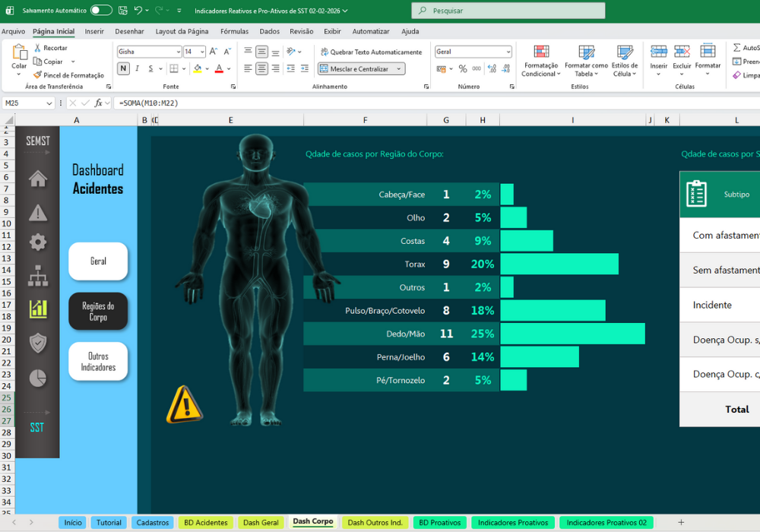Click the sidebar pie chart icon

[38, 378]
